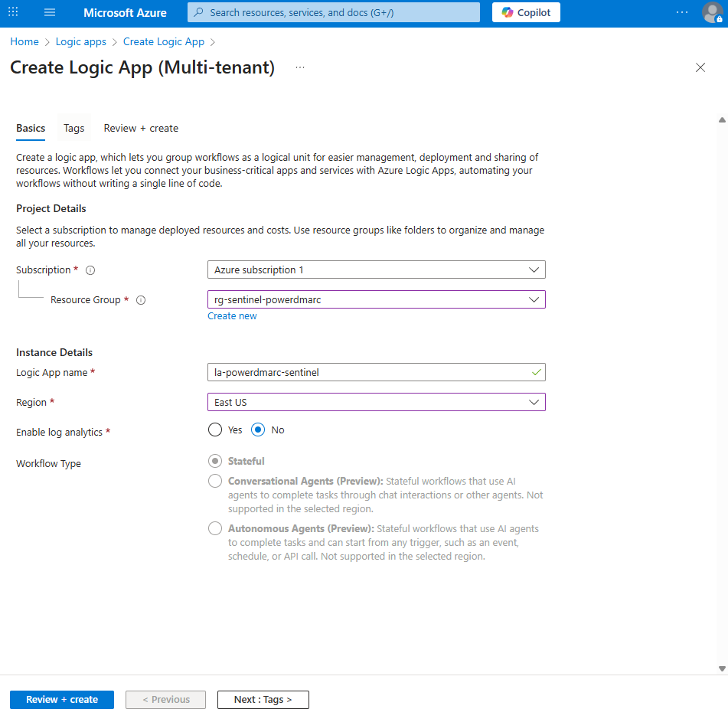The width and height of the screenshot is (728, 722).
Task: Click the scrollbar up arrow
Action: pyautogui.click(x=722, y=119)
